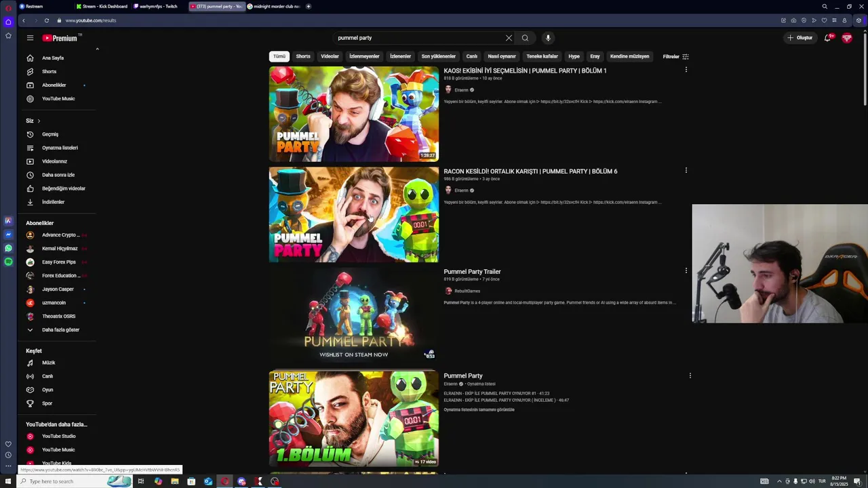
Task: Select the Videolar filter chip
Action: (330, 56)
